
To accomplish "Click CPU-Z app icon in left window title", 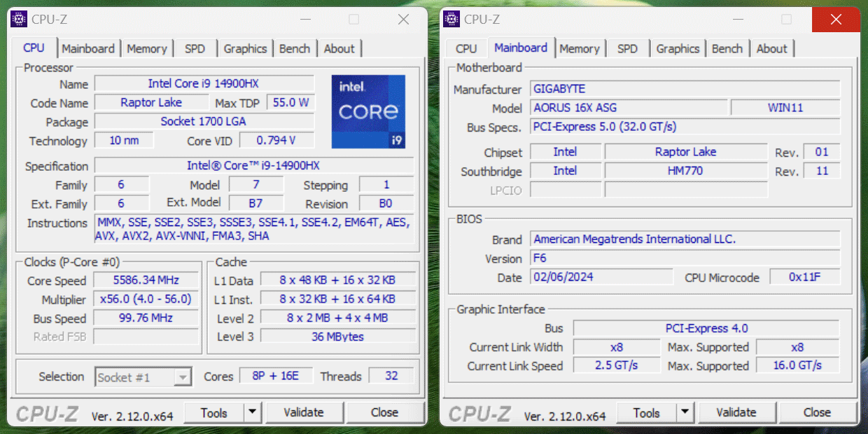I will pyautogui.click(x=20, y=19).
